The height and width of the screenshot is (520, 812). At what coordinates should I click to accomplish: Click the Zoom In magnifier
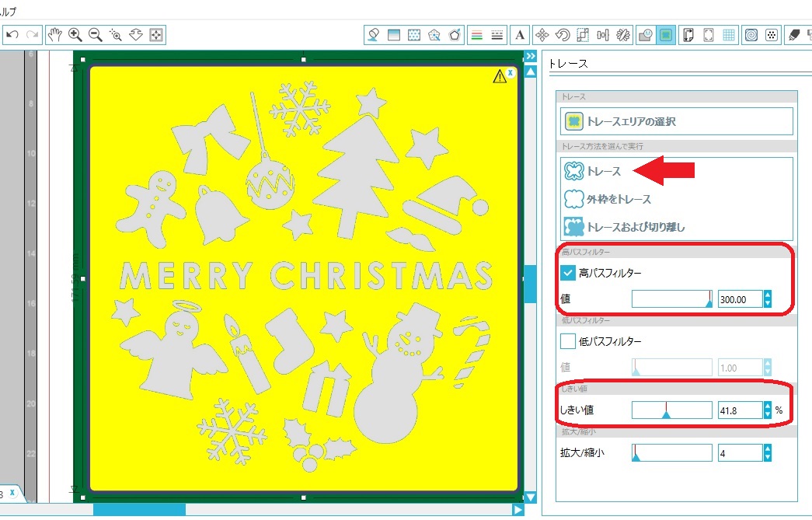[75, 34]
